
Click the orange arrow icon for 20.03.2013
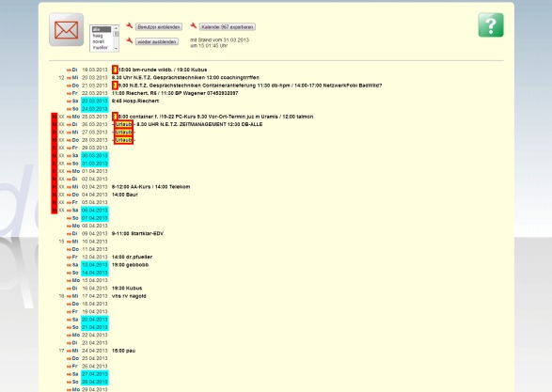pyautogui.click(x=69, y=78)
